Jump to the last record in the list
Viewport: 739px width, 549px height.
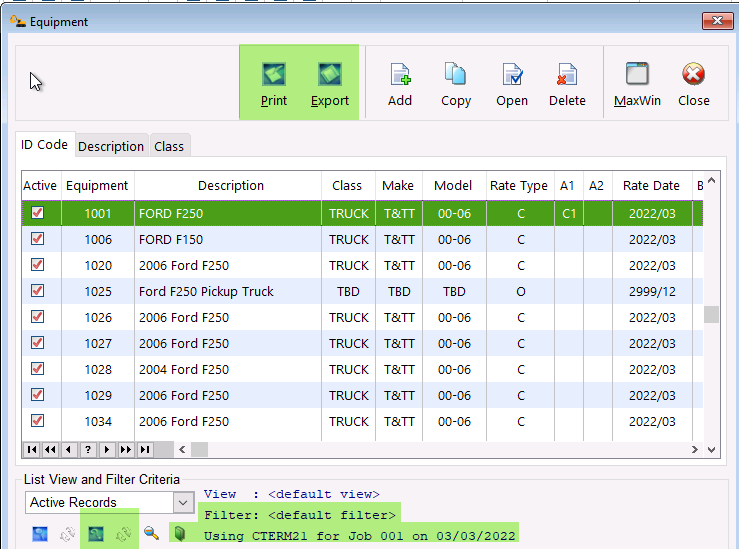click(145, 450)
